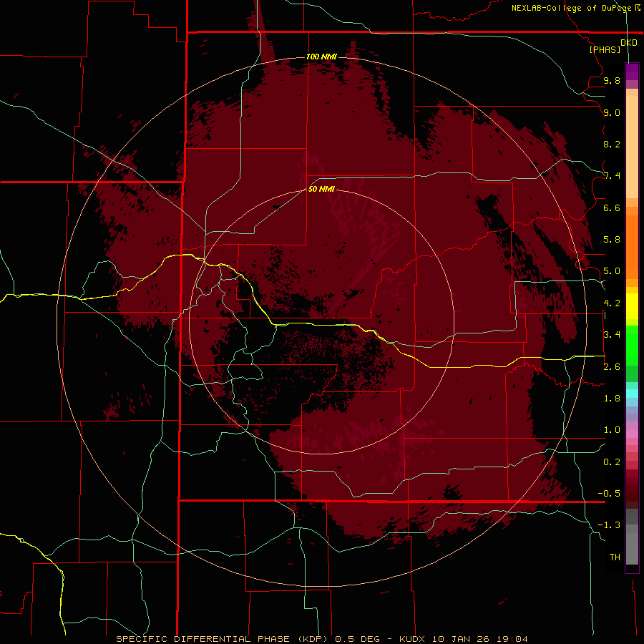Pick the yellow segment of the color bar

pyautogui.click(x=632, y=306)
